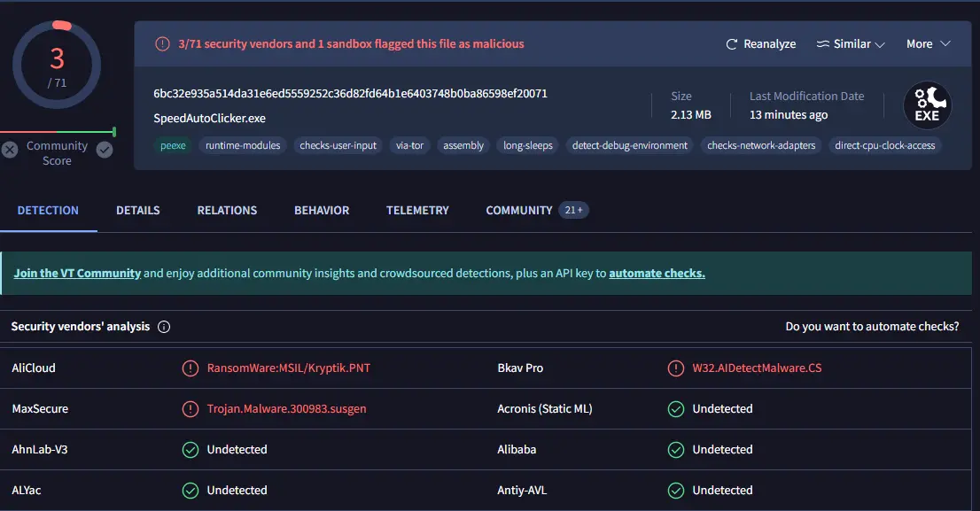This screenshot has height=511, width=980.
Task: Switch to the BEHAVIOR tab
Action: pyautogui.click(x=322, y=211)
